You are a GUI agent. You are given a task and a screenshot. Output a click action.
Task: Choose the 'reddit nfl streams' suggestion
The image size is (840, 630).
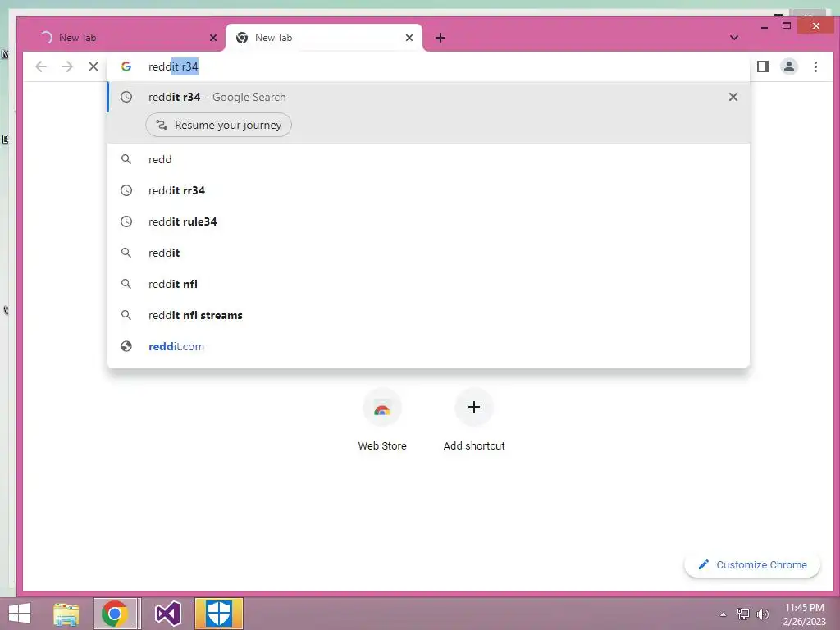pyautogui.click(x=428, y=315)
